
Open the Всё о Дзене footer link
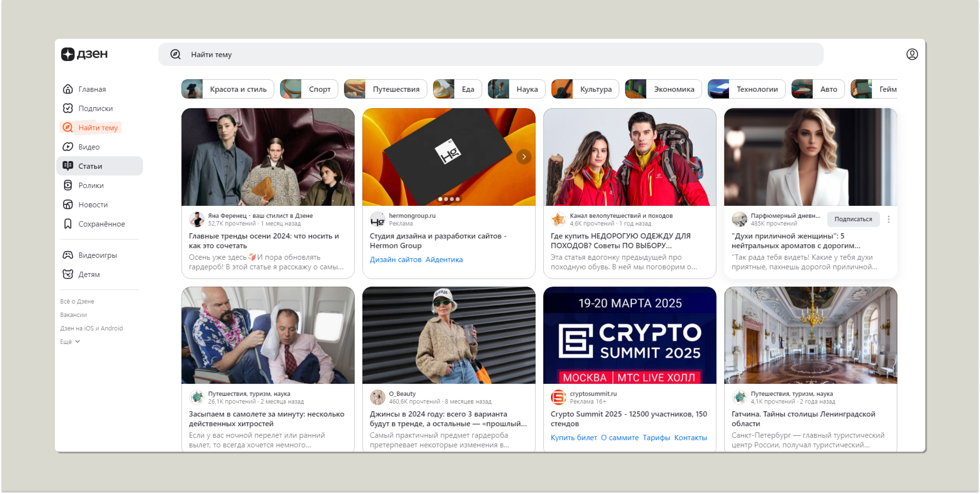[77, 301]
